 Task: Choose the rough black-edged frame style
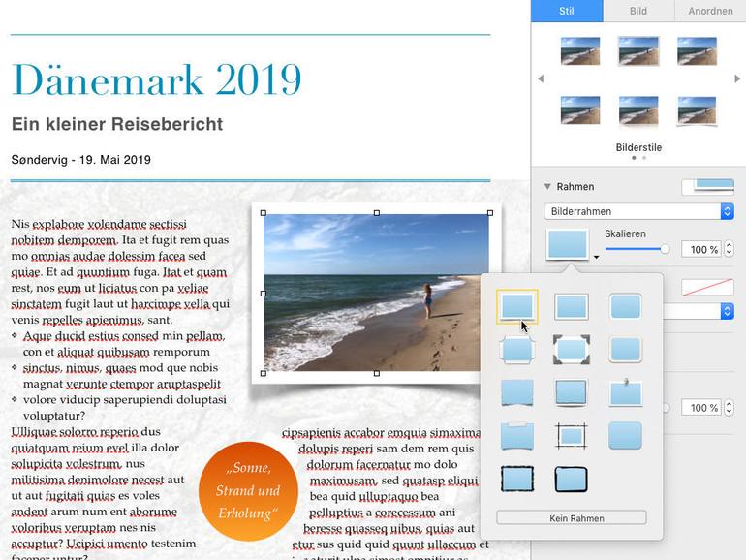click(517, 479)
